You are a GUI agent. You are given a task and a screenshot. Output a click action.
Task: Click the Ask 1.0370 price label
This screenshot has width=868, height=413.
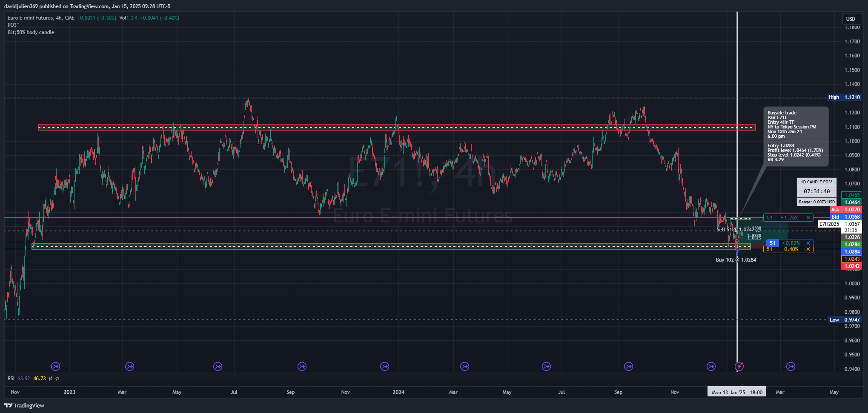click(x=846, y=210)
